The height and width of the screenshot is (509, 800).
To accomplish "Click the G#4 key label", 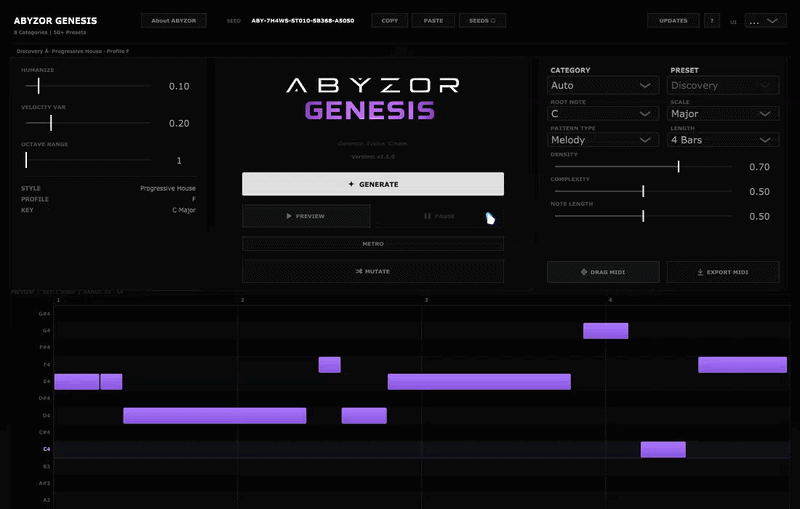I will pos(44,314).
